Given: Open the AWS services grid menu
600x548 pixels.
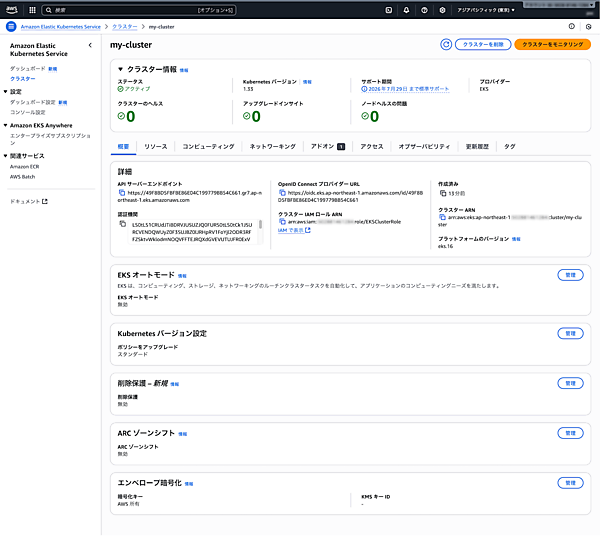Looking at the screenshot, I should coord(31,9).
